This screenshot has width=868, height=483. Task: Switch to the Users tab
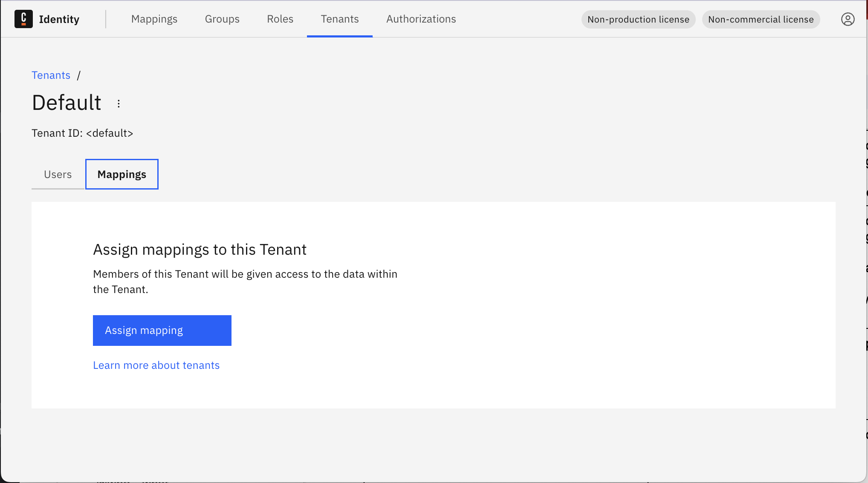click(58, 174)
